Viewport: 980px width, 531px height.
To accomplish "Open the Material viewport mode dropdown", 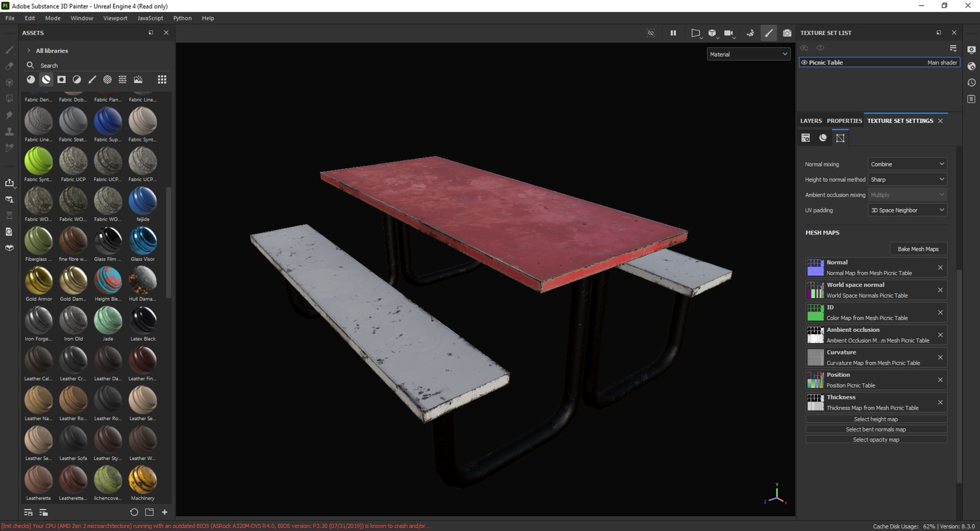I will pyautogui.click(x=748, y=54).
